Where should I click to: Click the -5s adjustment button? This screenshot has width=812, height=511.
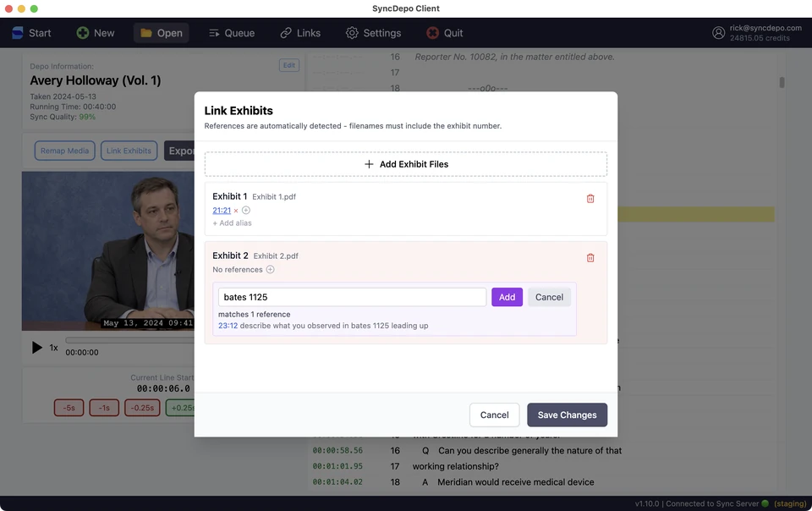point(69,408)
